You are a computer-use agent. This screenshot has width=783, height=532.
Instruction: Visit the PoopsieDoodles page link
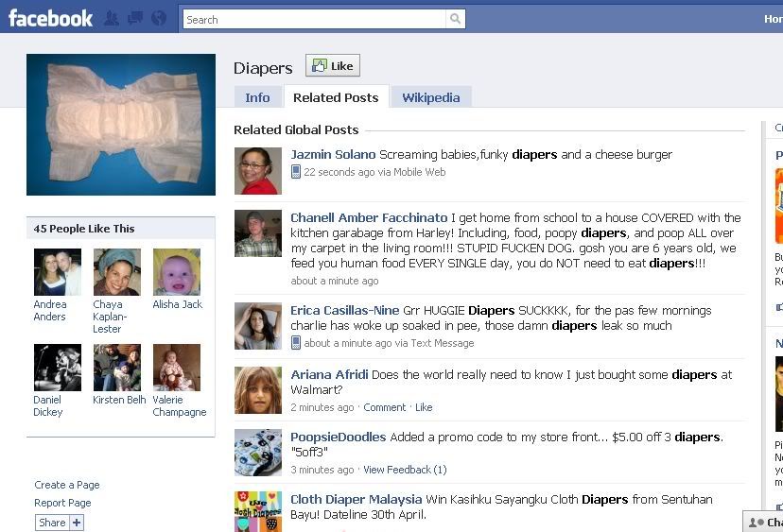point(338,438)
